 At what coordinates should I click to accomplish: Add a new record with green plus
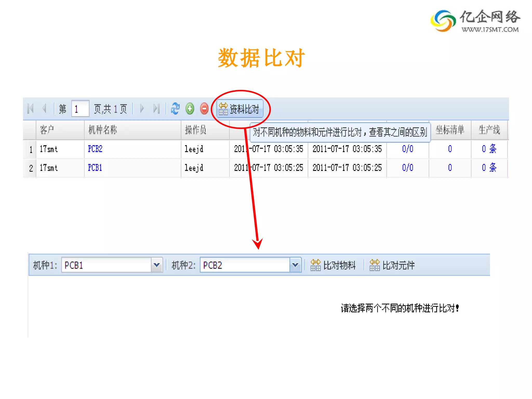pos(190,109)
